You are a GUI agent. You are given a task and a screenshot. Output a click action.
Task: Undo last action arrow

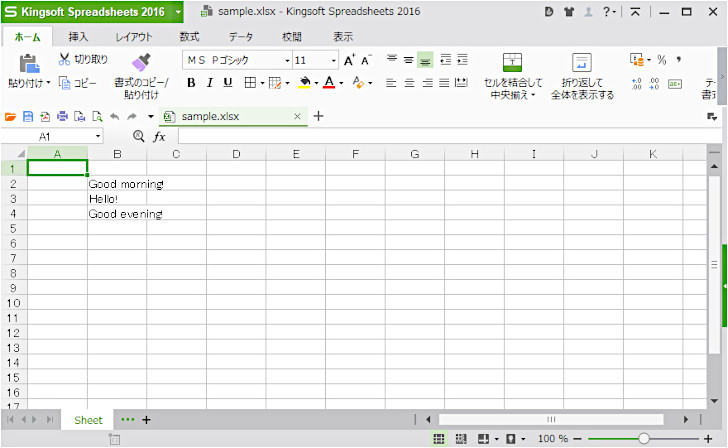tap(115, 117)
